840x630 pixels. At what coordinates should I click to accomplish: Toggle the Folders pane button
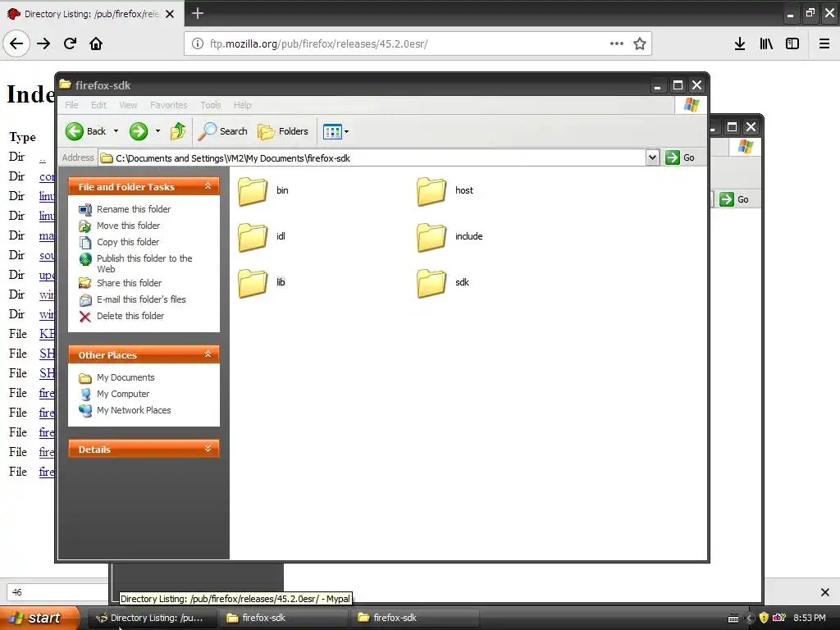tap(283, 131)
